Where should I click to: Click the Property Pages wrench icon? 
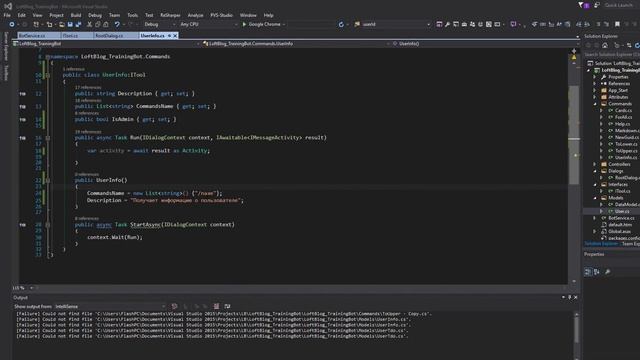607,272
